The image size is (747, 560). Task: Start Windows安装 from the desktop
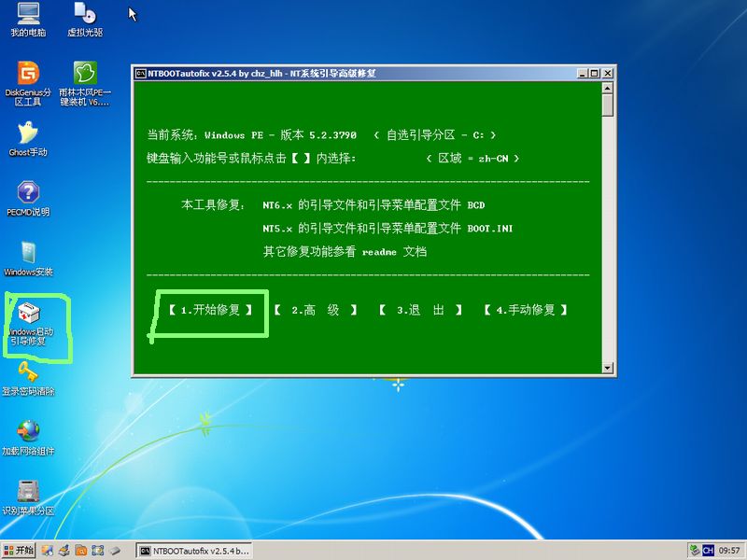pyautogui.click(x=25, y=257)
